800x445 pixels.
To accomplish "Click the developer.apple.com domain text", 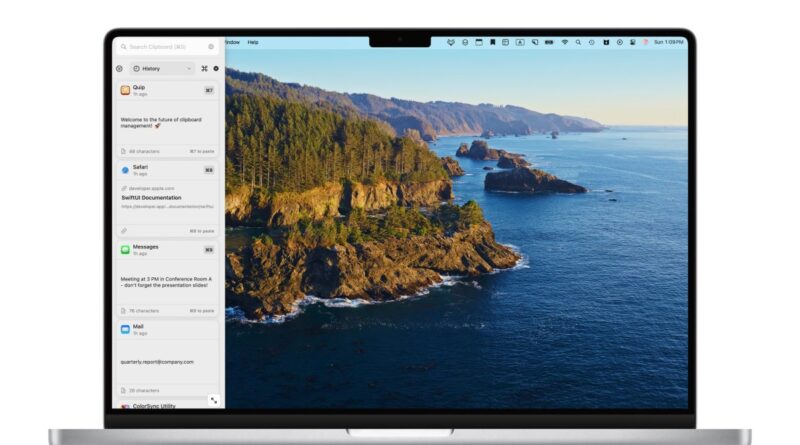I will 152,188.
